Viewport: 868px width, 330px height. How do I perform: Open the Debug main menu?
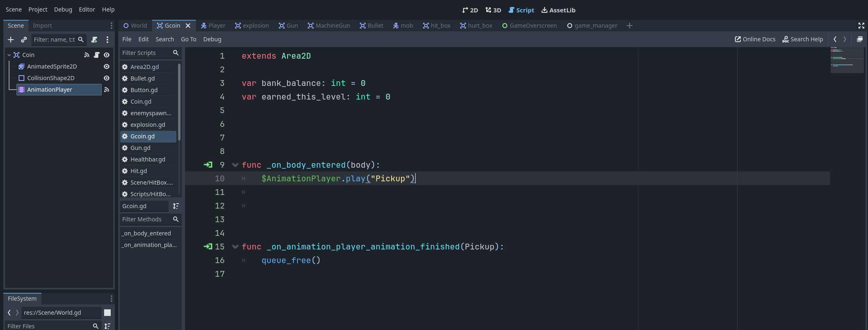tap(63, 9)
